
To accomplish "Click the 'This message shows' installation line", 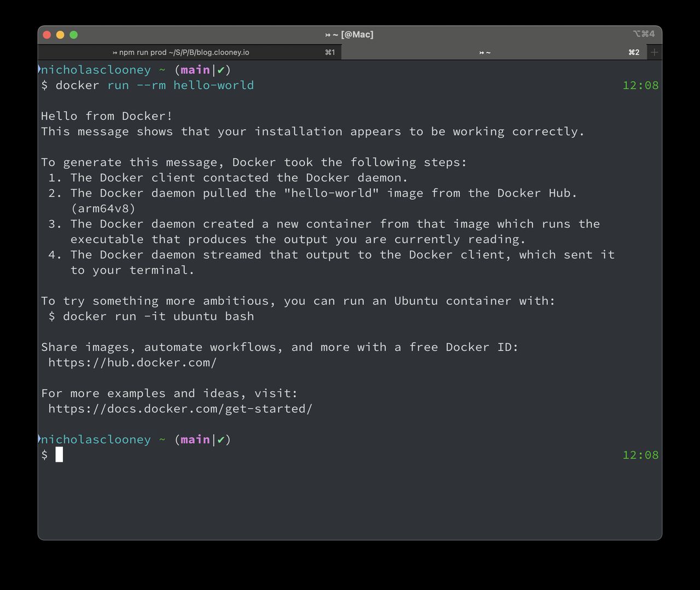I will coord(313,131).
